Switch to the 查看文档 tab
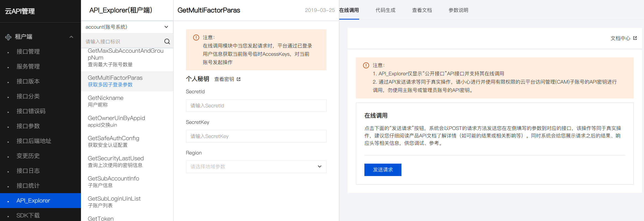 pos(422,10)
